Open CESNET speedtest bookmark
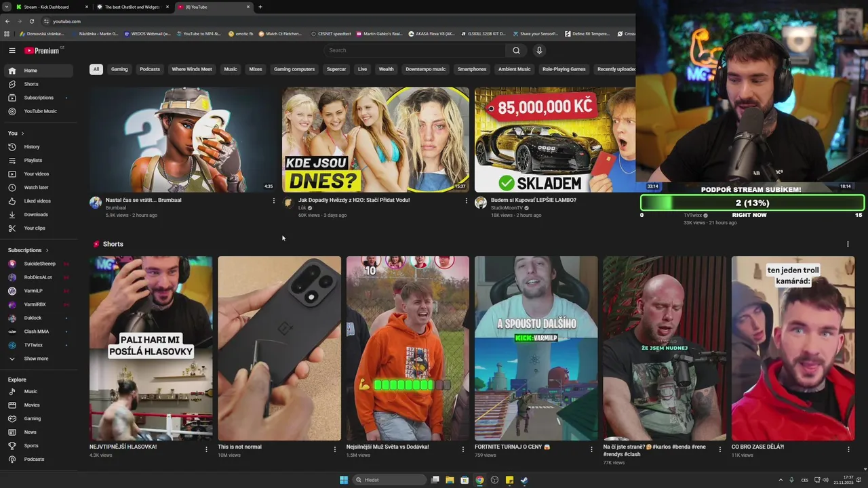868x488 pixels. 331,34
